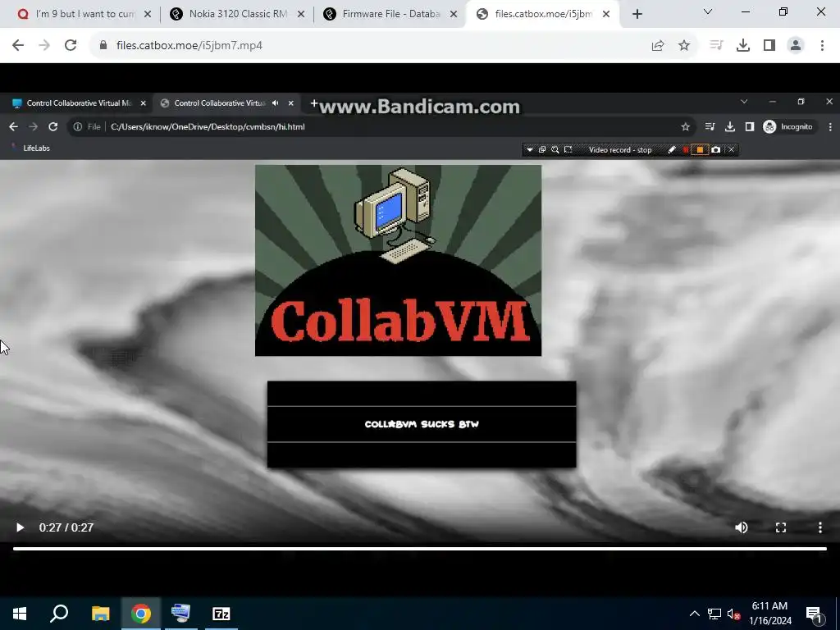Open the media controls toolbar icon
840x630 pixels.
point(716,46)
